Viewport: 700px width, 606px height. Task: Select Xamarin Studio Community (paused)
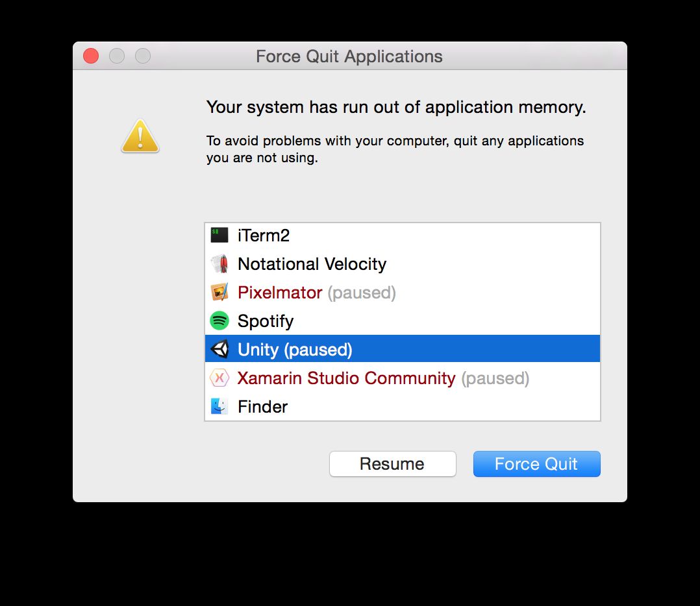[403, 378]
